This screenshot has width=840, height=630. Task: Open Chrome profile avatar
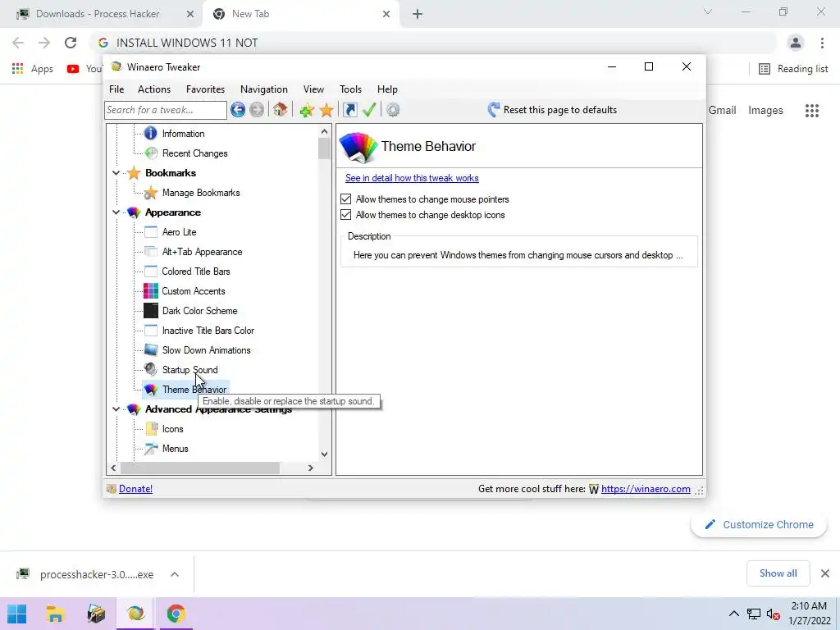click(x=796, y=43)
